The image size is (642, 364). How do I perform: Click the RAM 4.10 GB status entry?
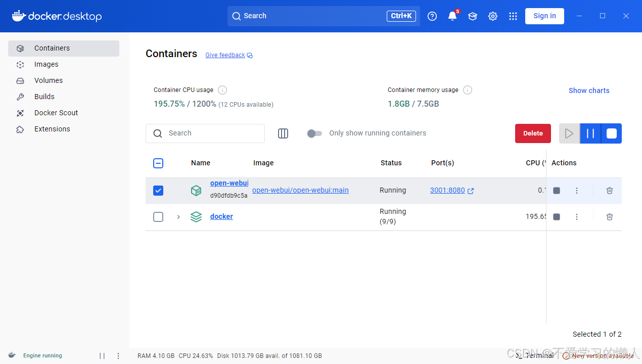tap(156, 356)
